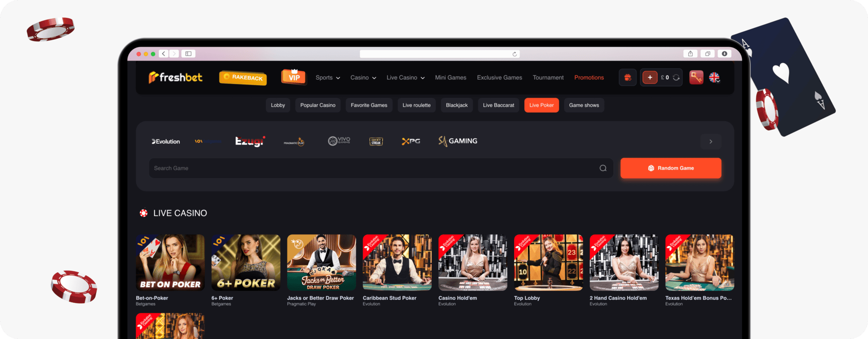Open 6+ Poker game thumbnail
Viewport: 868px width, 339px height.
(x=246, y=263)
